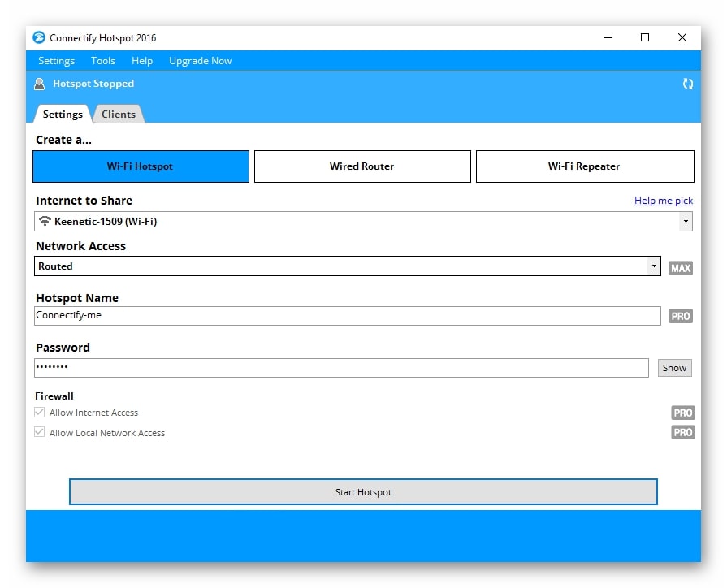The image size is (727, 588).
Task: Click PRO badge for Allow Internet Access
Action: pyautogui.click(x=682, y=413)
